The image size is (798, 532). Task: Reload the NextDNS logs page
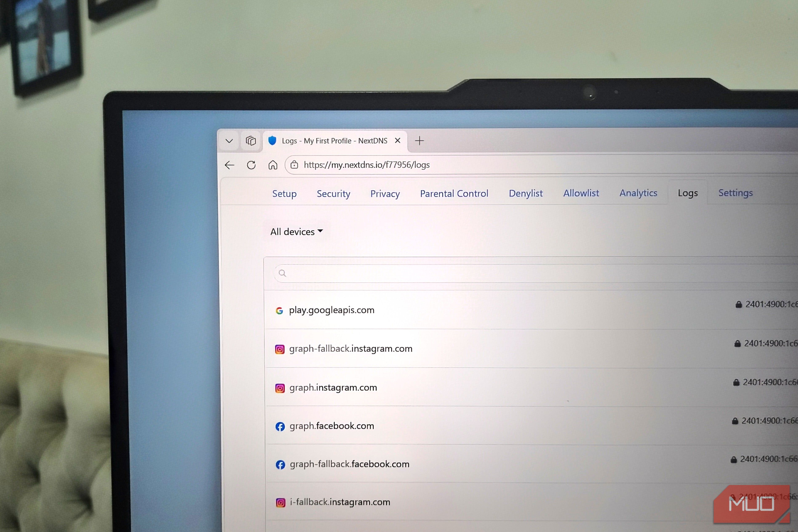(251, 165)
